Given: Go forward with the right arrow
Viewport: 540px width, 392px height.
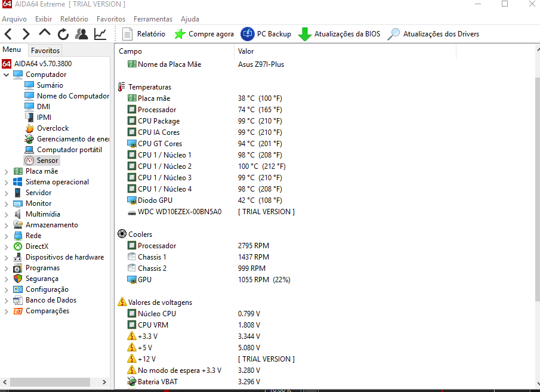Looking at the screenshot, I should click(26, 34).
